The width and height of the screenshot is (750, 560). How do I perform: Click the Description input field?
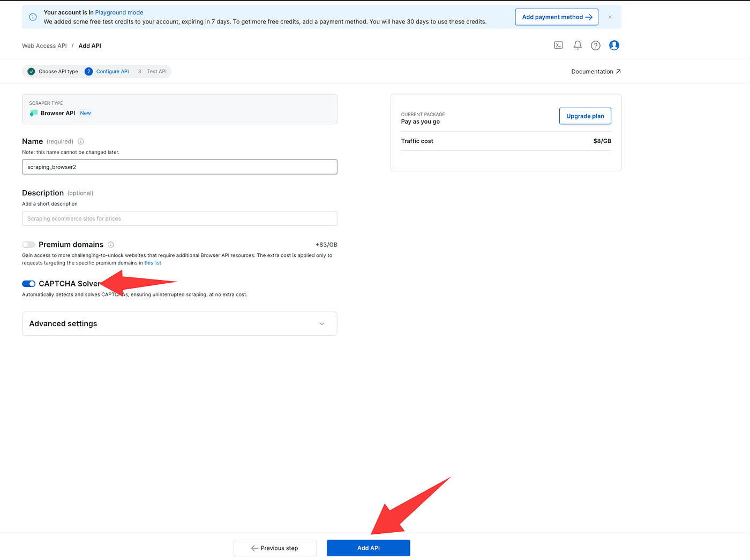point(179,218)
